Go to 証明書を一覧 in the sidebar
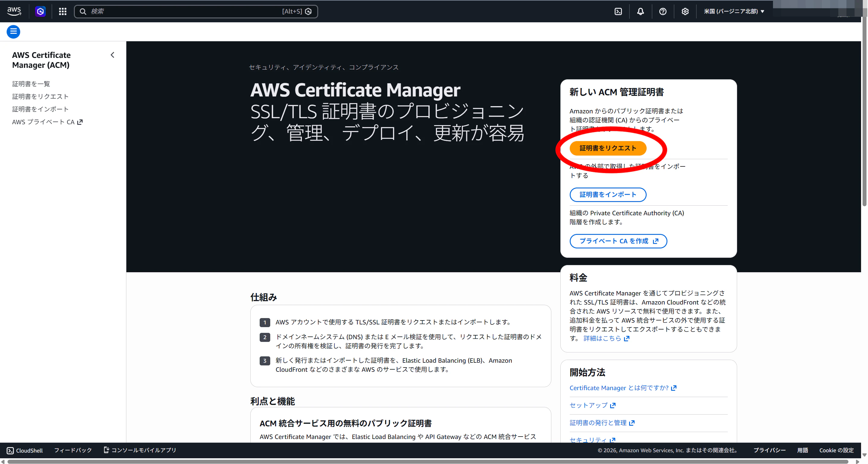 tap(31, 84)
